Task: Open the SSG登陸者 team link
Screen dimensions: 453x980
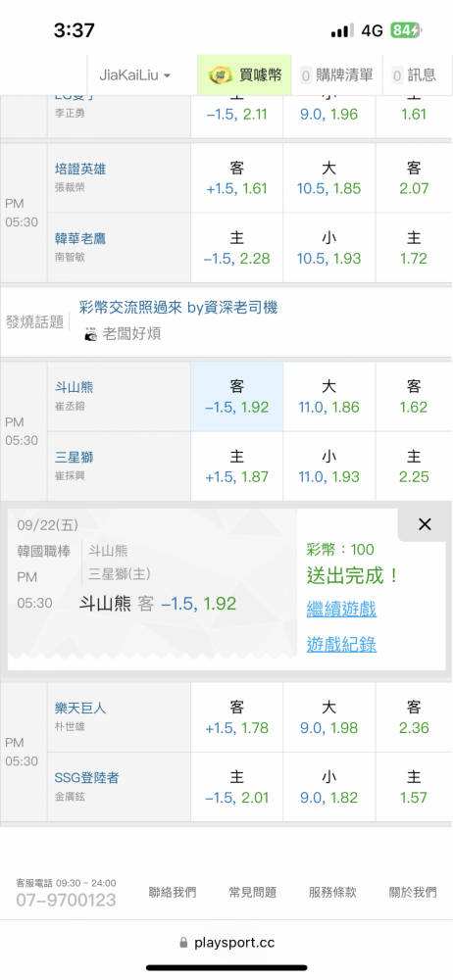Action: pos(86,778)
